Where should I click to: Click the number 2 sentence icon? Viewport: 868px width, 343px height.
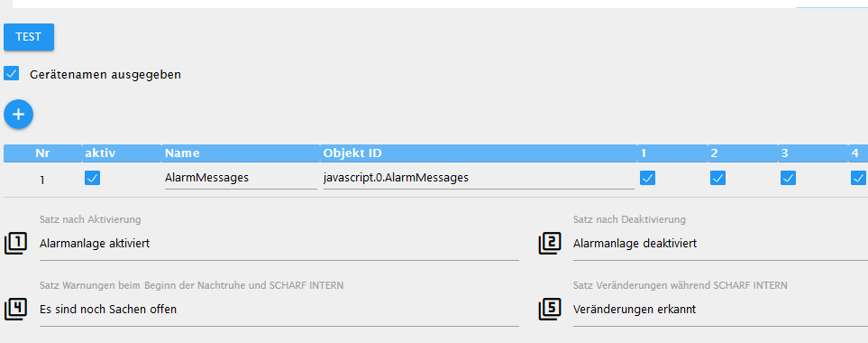(550, 243)
